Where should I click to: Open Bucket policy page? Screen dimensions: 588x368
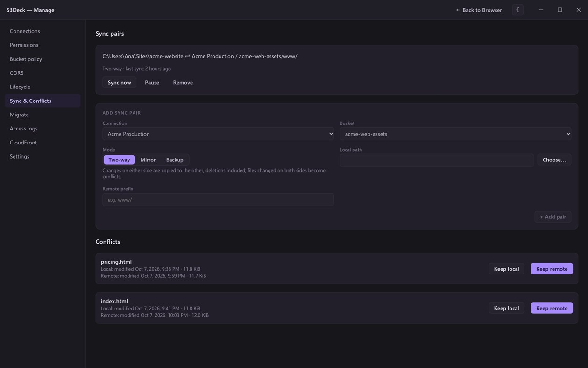(x=43, y=59)
